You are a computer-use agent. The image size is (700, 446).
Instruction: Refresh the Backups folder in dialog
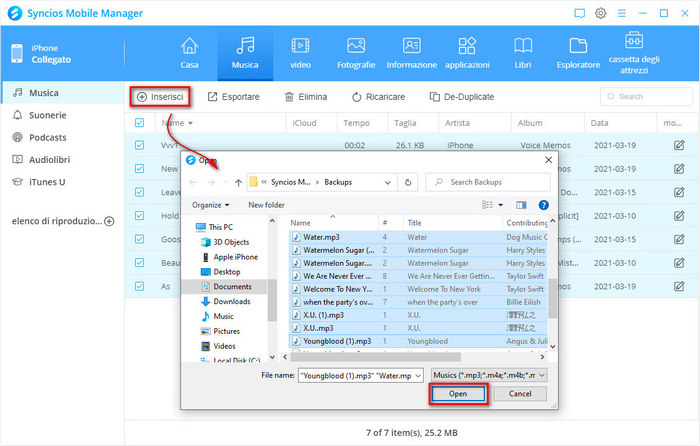click(408, 182)
